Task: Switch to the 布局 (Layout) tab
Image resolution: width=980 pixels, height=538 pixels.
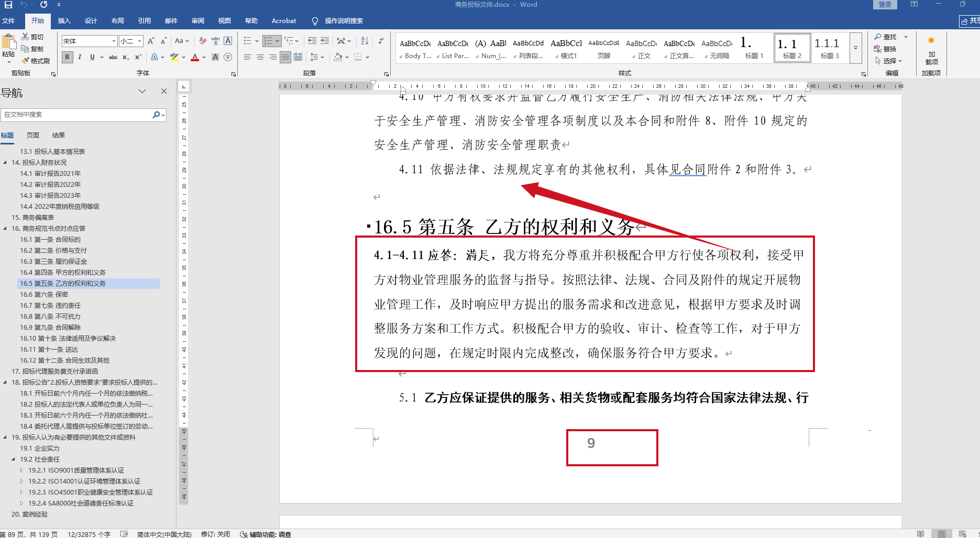Action: coord(117,21)
